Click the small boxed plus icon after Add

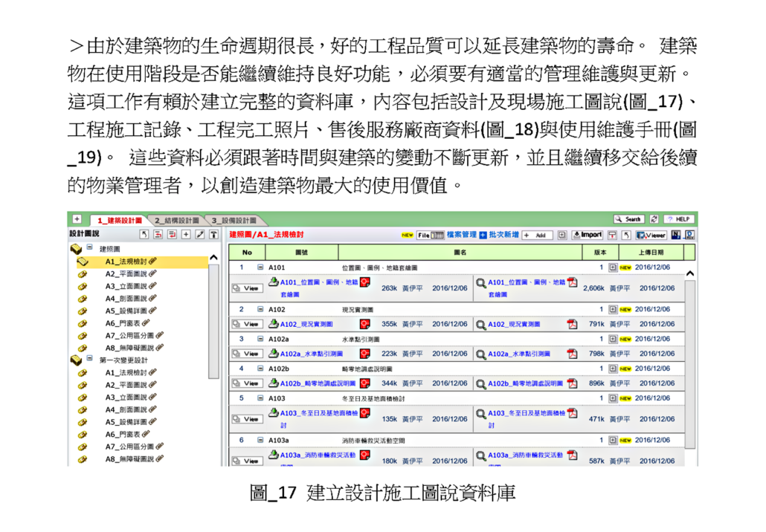(x=561, y=236)
